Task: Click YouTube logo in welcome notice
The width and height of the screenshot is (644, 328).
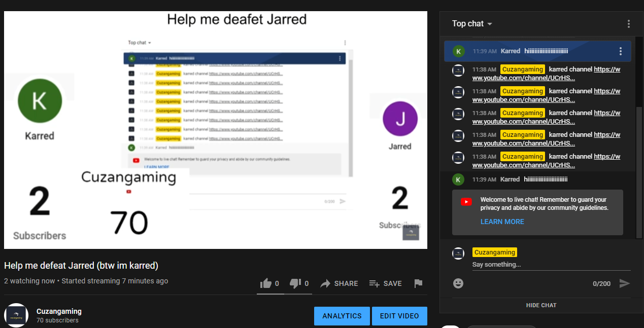Action: [x=466, y=202]
